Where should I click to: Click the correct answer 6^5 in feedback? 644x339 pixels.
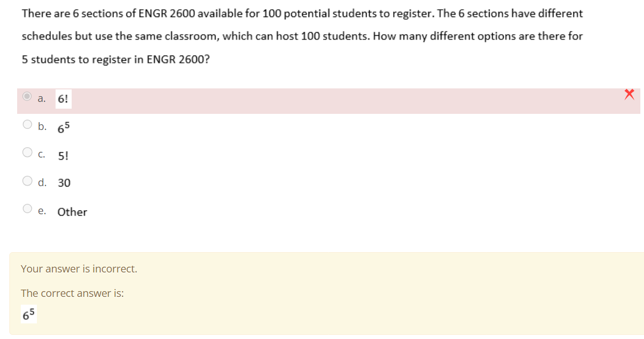(29, 313)
